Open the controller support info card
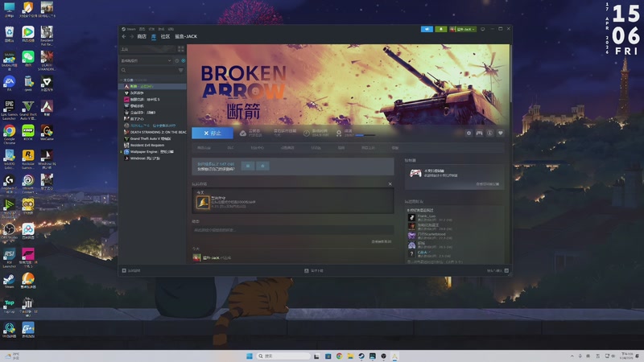Viewport: 644px width, 362px height. [x=455, y=175]
